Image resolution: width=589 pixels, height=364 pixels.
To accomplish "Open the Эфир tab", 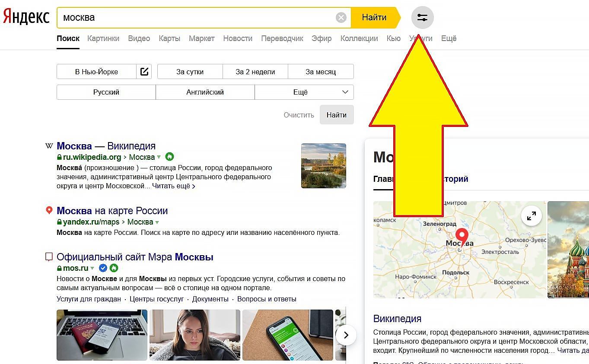I will [322, 38].
